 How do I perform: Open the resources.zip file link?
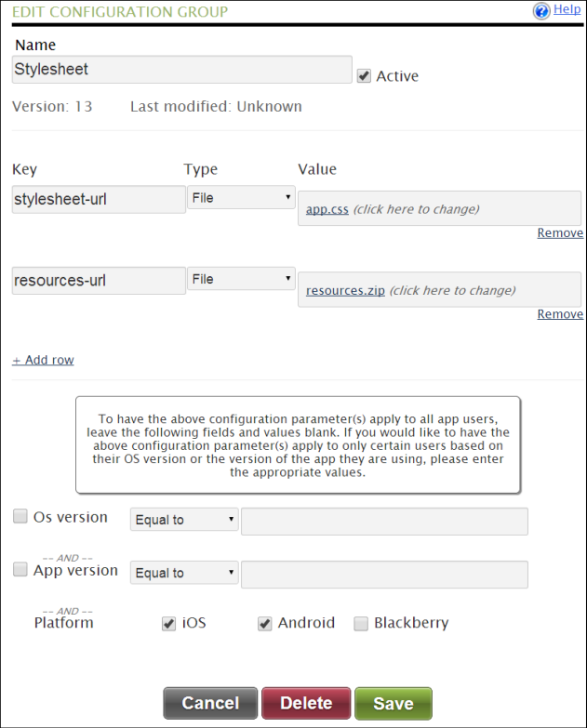[345, 291]
